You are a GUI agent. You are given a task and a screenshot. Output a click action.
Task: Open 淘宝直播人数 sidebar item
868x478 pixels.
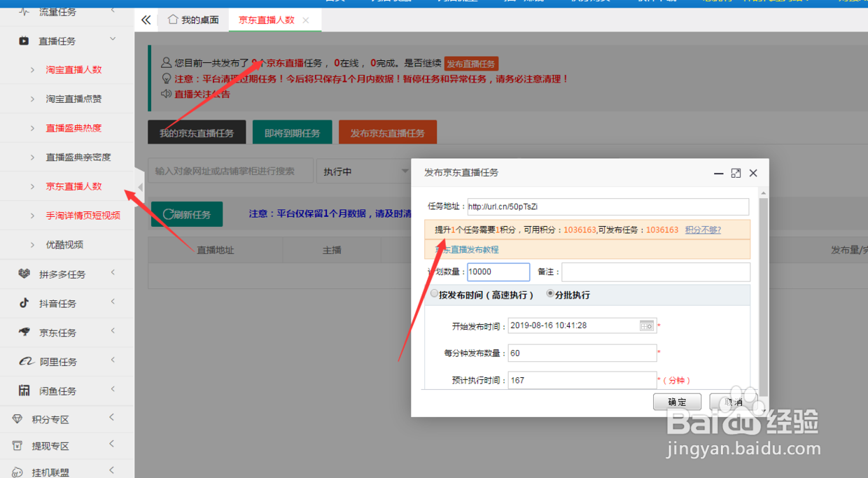(73, 70)
